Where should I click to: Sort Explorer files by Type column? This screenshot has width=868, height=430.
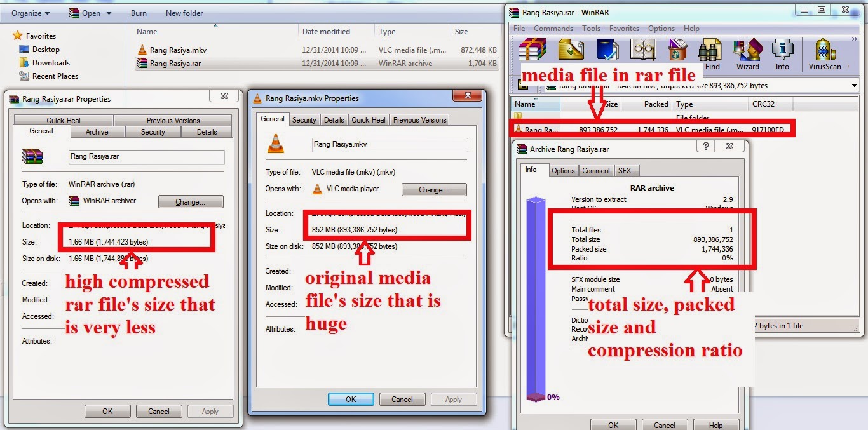413,31
